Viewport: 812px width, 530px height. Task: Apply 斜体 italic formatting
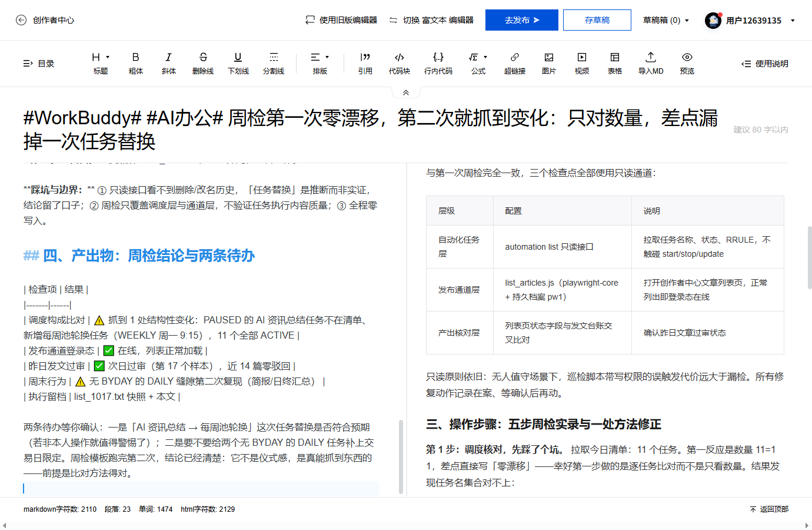coord(169,64)
